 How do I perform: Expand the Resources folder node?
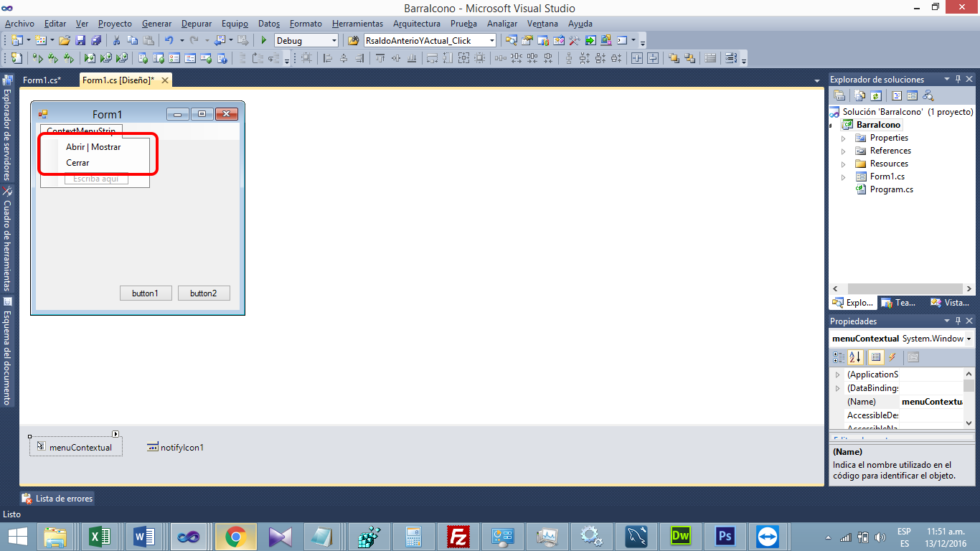(844, 164)
